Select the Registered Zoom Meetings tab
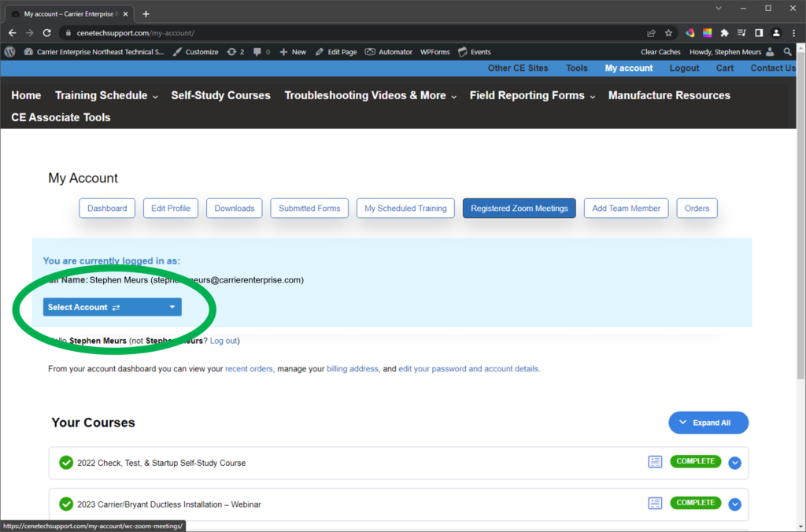The image size is (806, 532). [519, 209]
